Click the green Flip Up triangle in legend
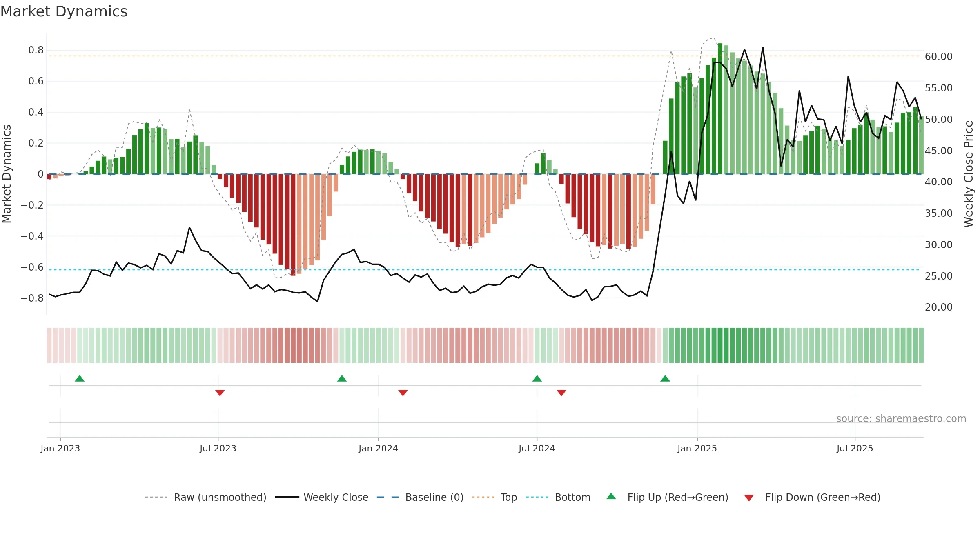This screenshot has height=551, width=980. (611, 496)
